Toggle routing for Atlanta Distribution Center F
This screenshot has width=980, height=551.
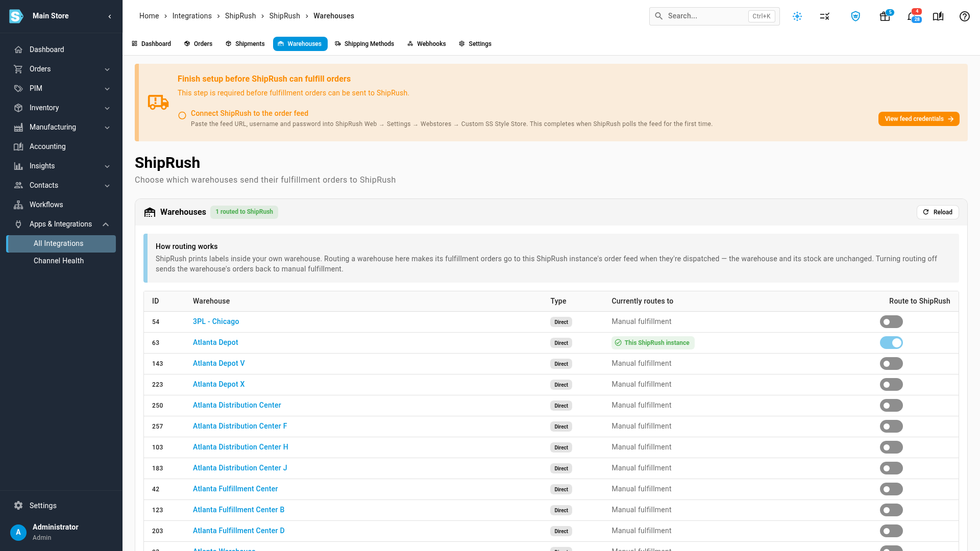coord(891,427)
